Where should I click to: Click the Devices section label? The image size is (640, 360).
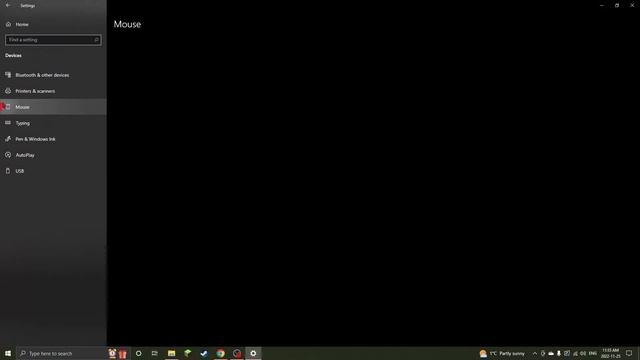click(x=13, y=56)
